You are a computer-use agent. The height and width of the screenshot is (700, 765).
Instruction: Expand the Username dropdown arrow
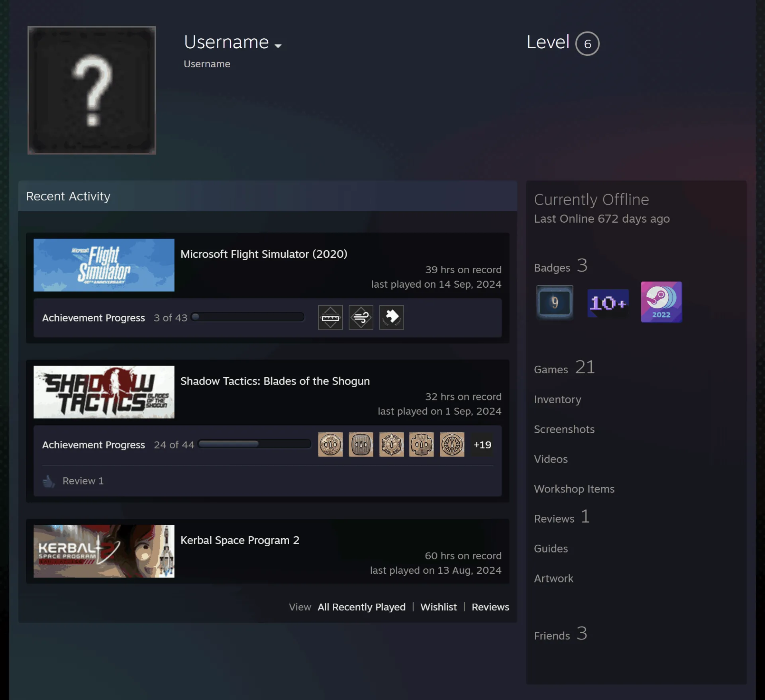(x=278, y=46)
